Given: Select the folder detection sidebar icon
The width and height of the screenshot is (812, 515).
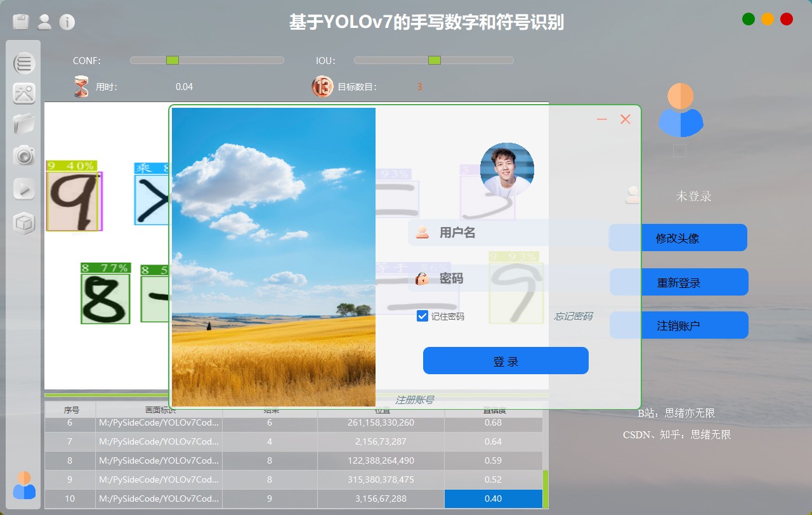Looking at the screenshot, I should tap(24, 124).
